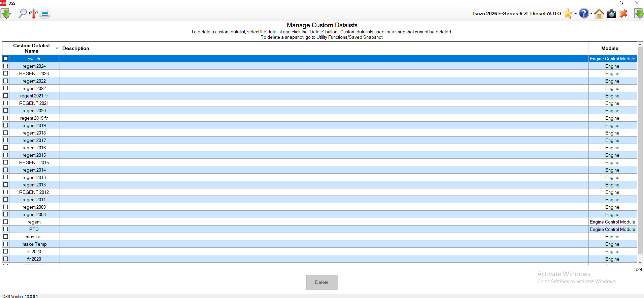Click 'Engine Control Module' in the PTO row
The width and height of the screenshot is (644, 298).
click(612, 229)
